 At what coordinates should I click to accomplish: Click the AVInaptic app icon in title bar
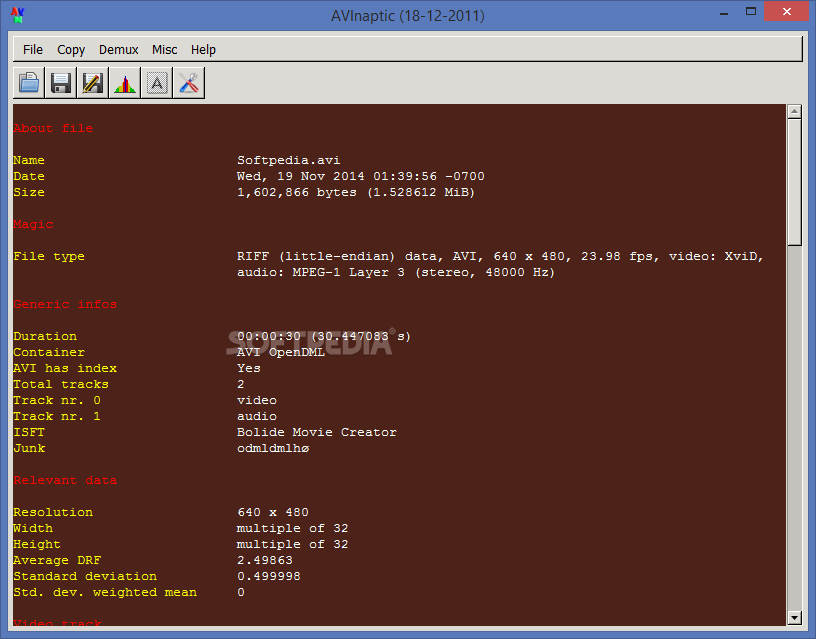[x=18, y=15]
